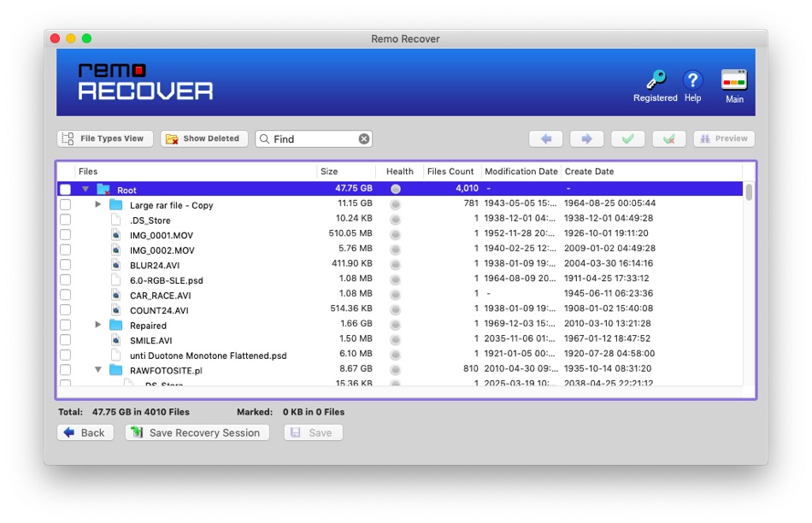Screen dimensions: 812x523
Task: Click the create date 2010-03-10 13:21:28
Action: click(607, 324)
